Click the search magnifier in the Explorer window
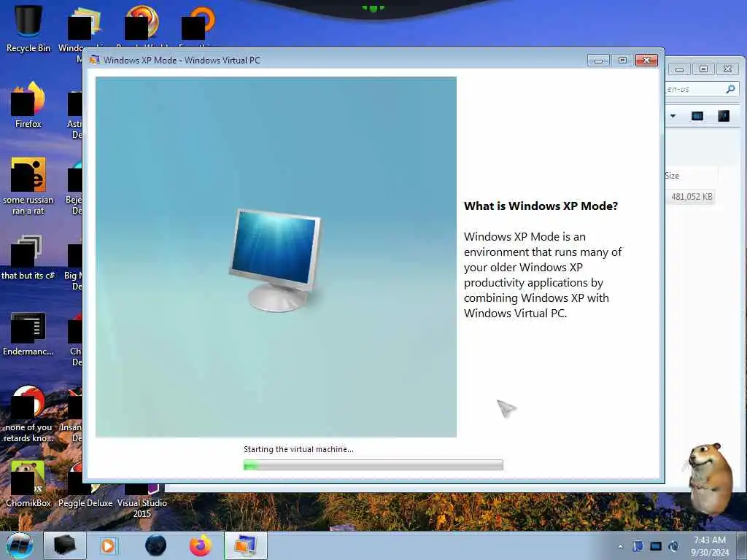This screenshot has height=560, width=747. click(x=729, y=89)
